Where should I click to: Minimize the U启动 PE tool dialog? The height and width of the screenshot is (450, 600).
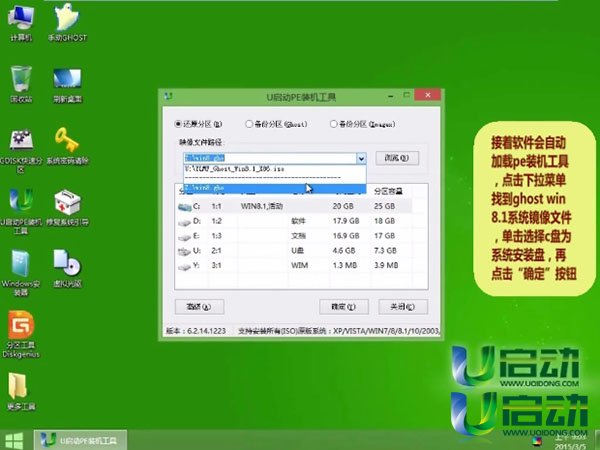point(391,96)
